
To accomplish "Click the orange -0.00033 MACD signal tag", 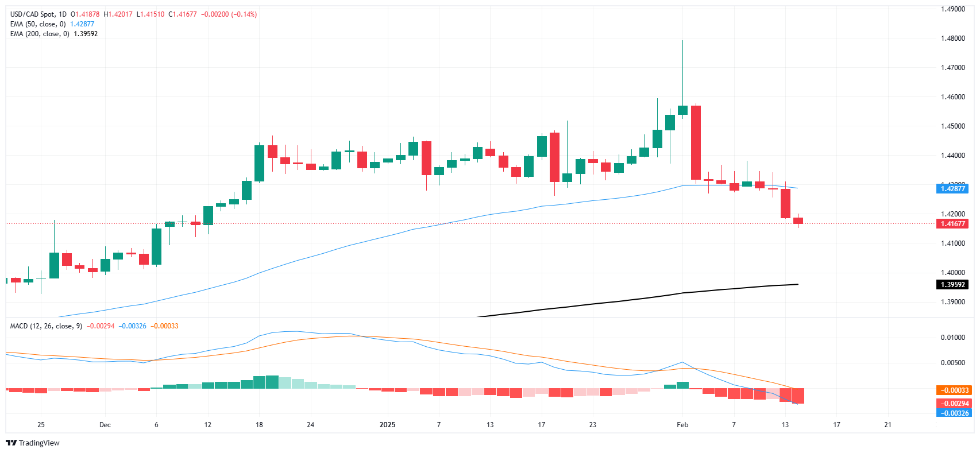I will (x=954, y=390).
